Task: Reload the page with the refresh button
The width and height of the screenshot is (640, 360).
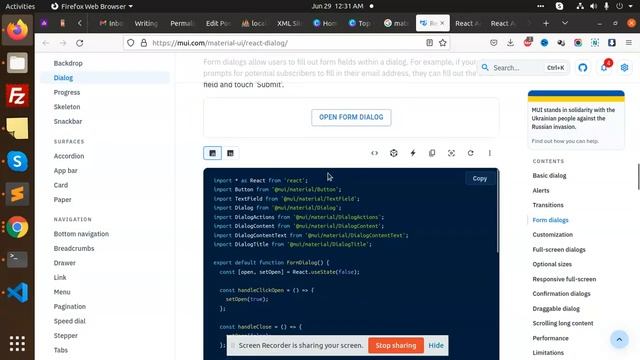Action: (x=80, y=43)
